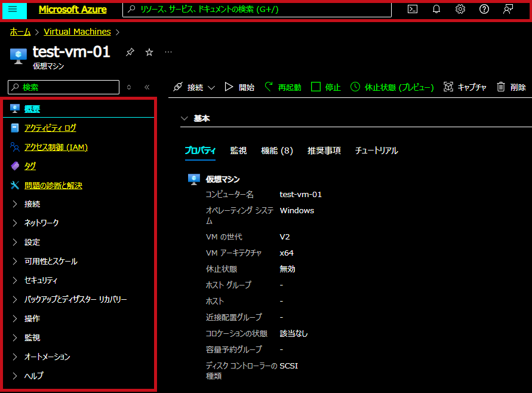Switch to the 推奨事項 tab
Screen dimensions: 532x393
click(324, 151)
